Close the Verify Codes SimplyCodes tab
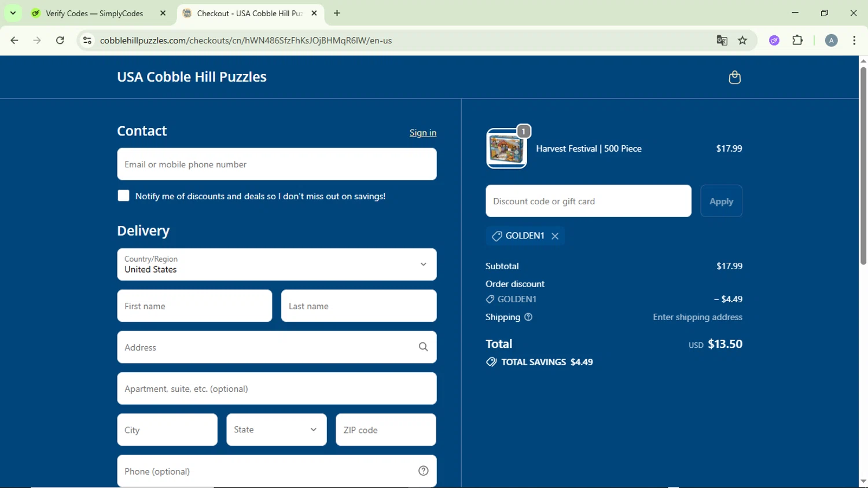This screenshot has height=488, width=868. [x=163, y=13]
